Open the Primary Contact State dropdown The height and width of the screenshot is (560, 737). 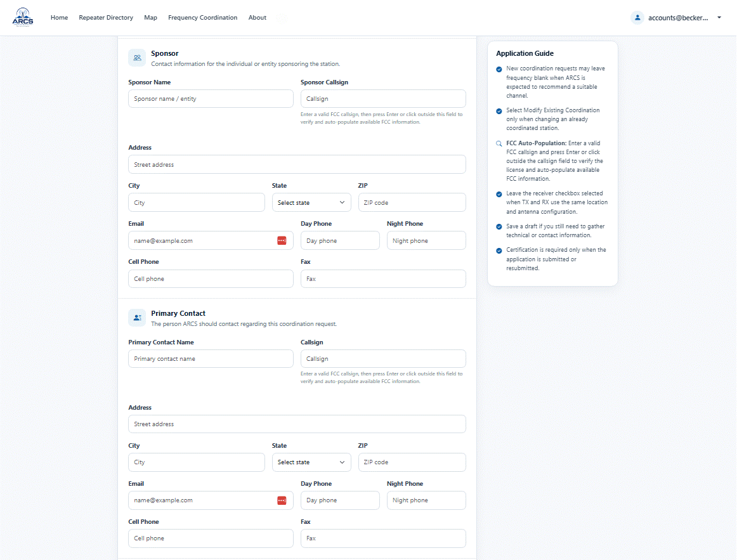coord(311,462)
